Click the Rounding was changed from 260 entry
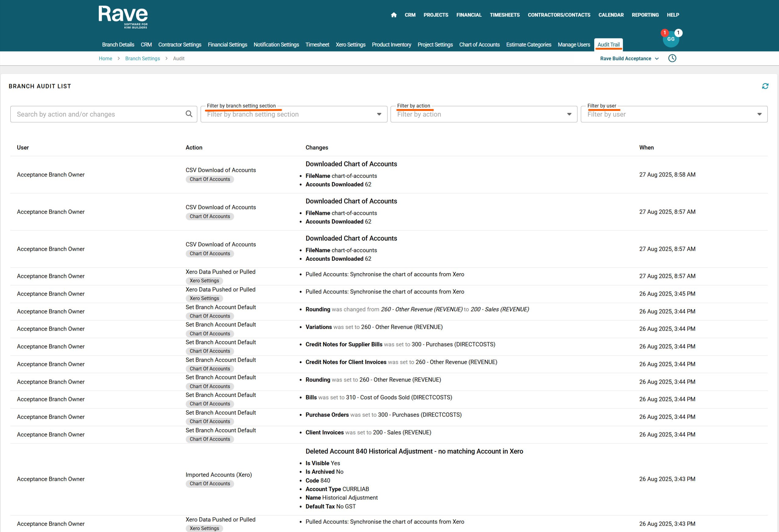 point(417,309)
